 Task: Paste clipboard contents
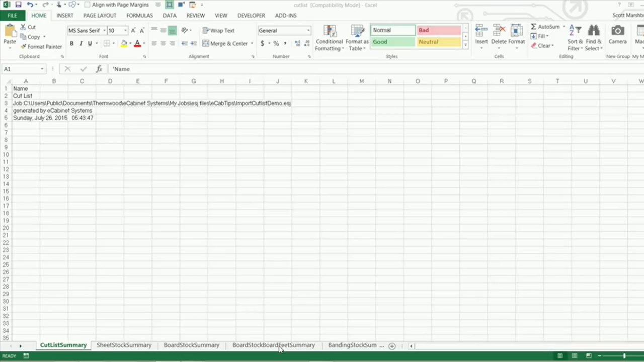tap(10, 35)
